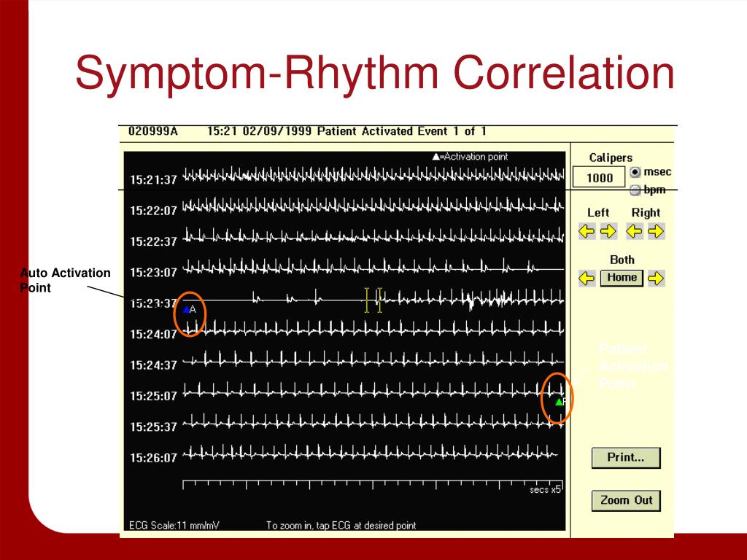Tap the ECG strip at 15:26:07
747x560 pixels.
[x=371, y=452]
